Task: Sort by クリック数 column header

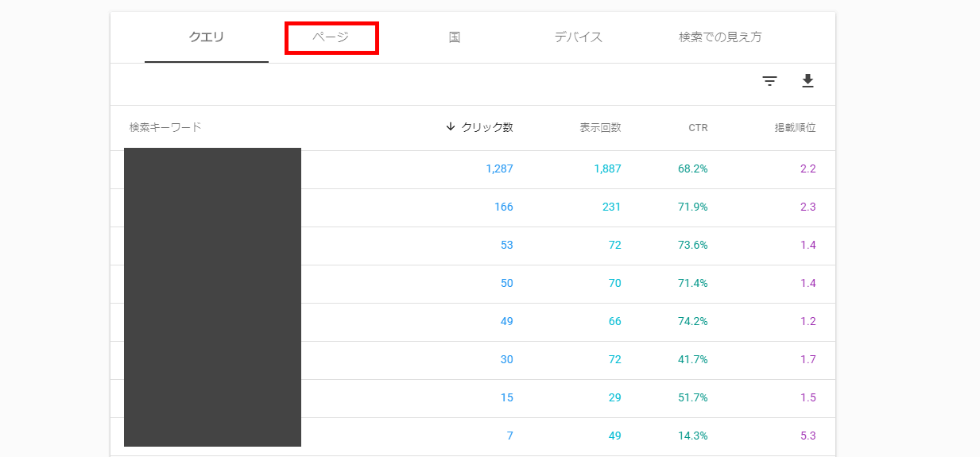Action: click(x=486, y=127)
